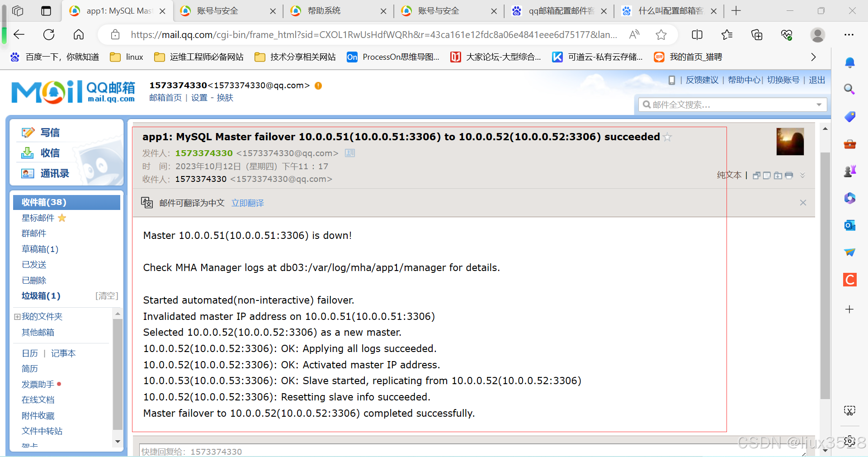The image size is (868, 457).
Task: Open 垃圾箱(1) spam folder
Action: (41, 296)
